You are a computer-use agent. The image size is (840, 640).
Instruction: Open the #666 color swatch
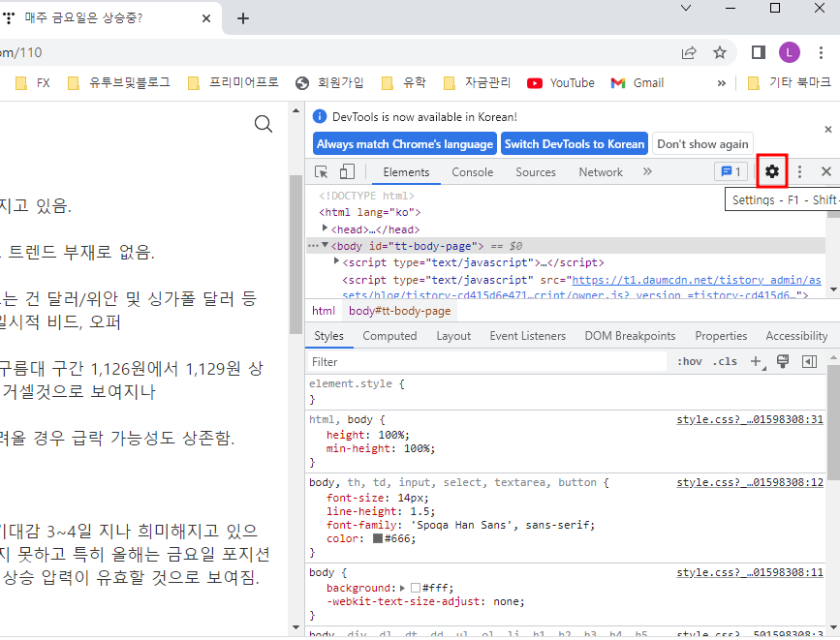click(378, 538)
